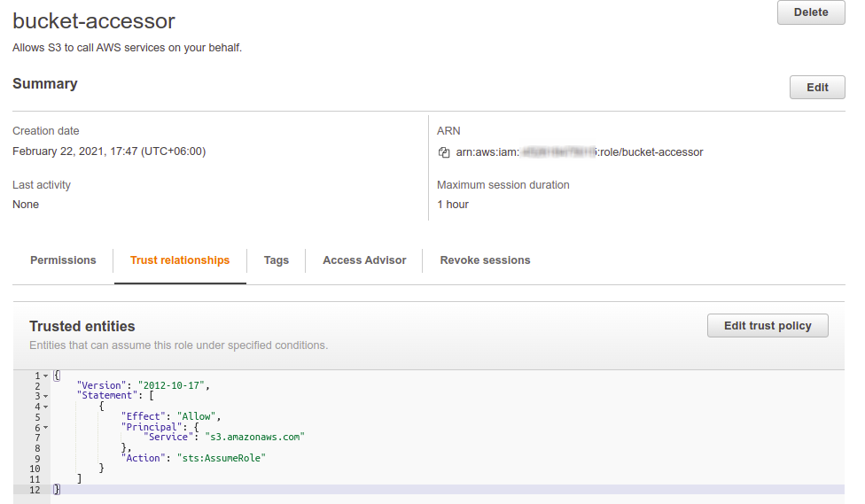
Task: Click line number 12 in the editor gutter
Action: coord(35,490)
